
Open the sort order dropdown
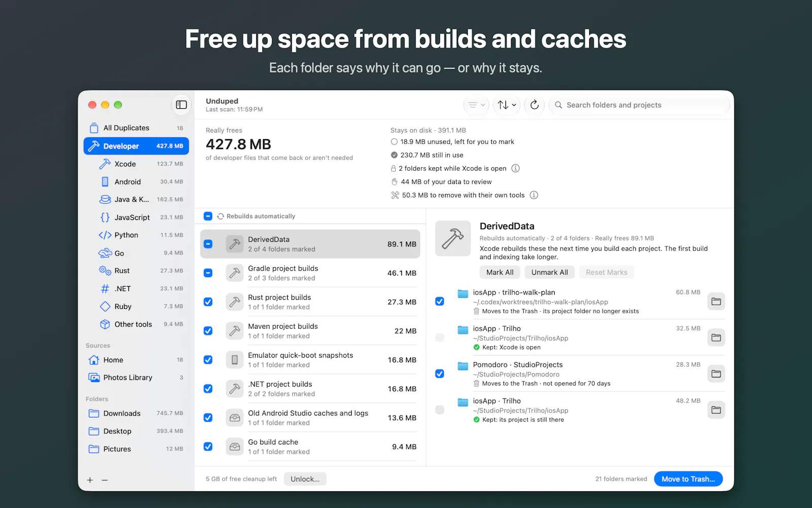pos(506,105)
